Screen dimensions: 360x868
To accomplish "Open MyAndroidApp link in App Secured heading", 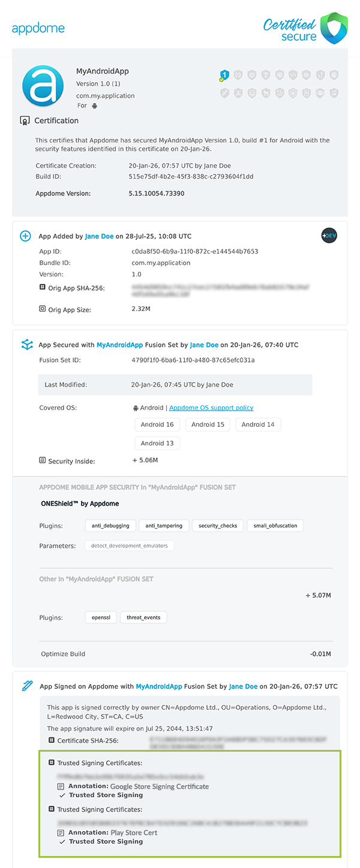I will (x=119, y=345).
